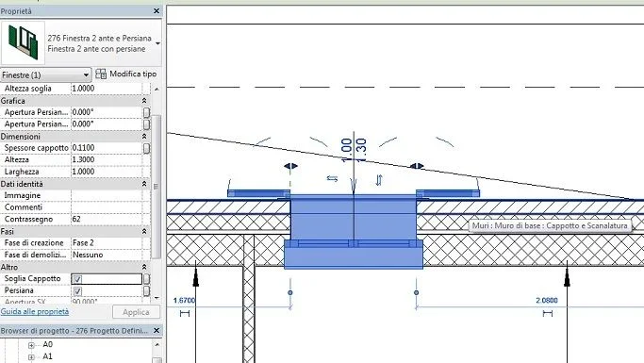Viewport: 644px width, 363px height.
Task: Collapse the Dimensioni property group
Action: click(144, 137)
